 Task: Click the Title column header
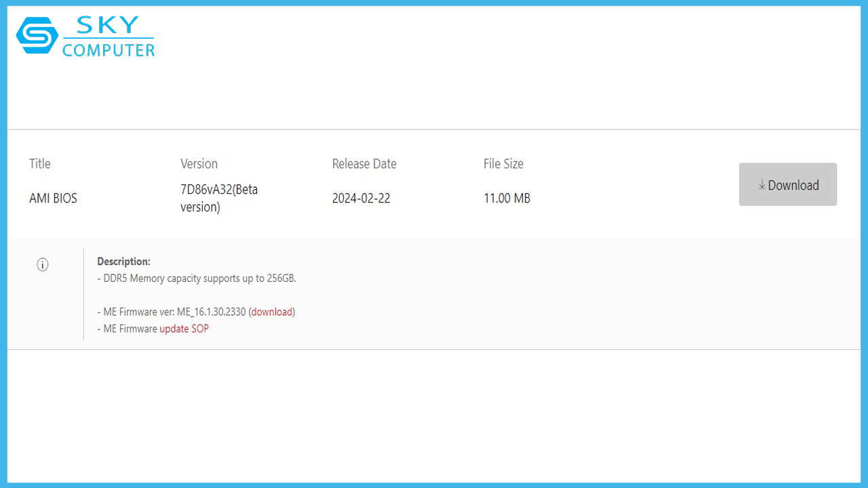pos(40,164)
